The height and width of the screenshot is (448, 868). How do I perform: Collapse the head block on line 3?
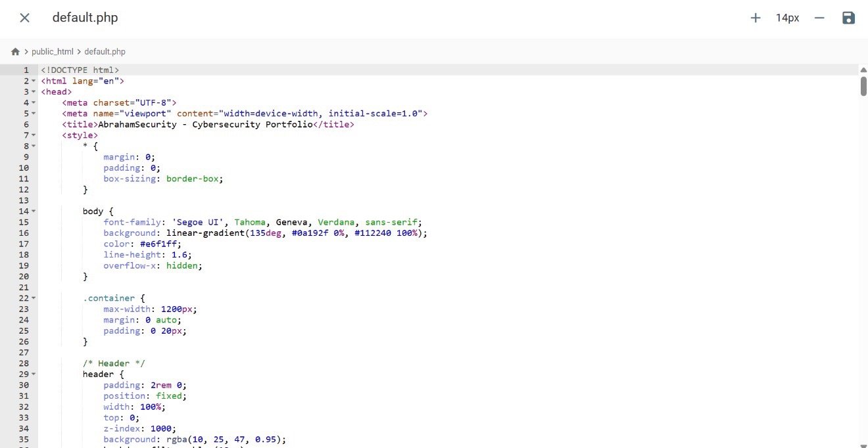34,92
